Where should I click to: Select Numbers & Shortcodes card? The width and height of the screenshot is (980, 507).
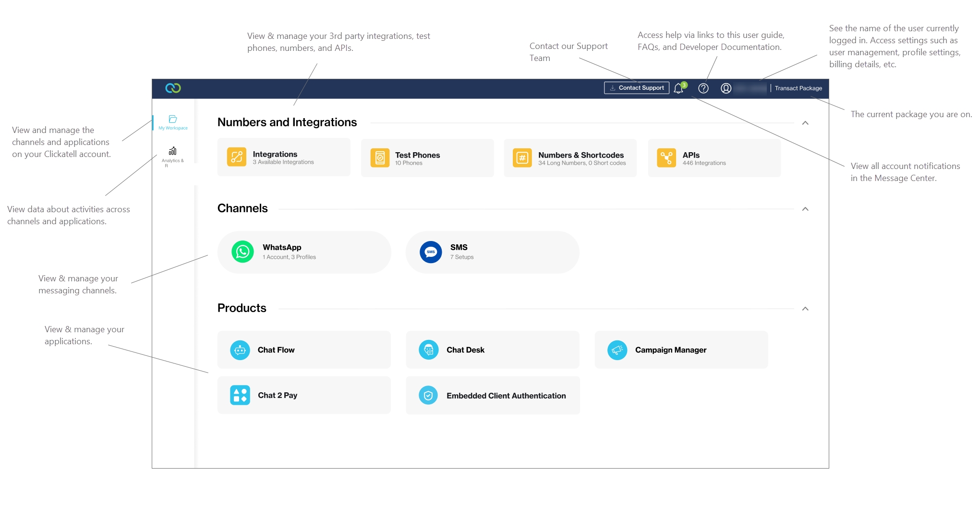click(570, 158)
